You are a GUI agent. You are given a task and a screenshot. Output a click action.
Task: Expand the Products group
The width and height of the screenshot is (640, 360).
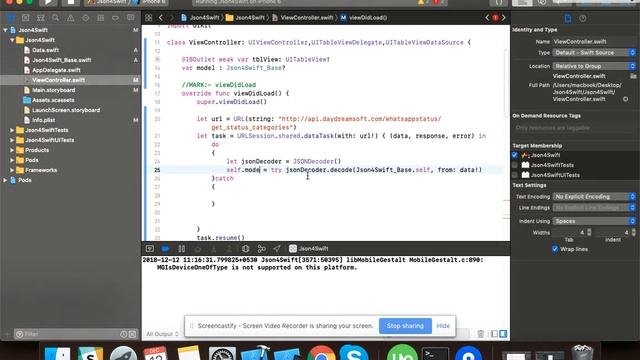[12, 150]
